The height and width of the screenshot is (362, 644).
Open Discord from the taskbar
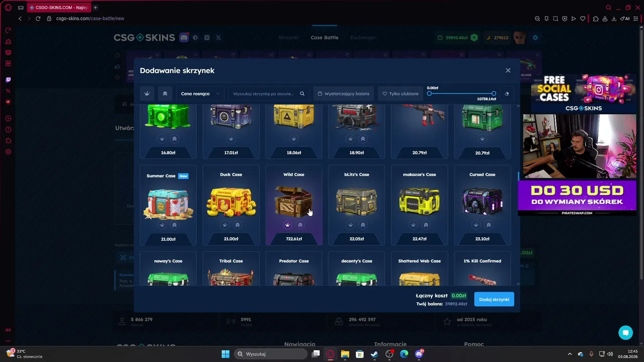click(x=419, y=354)
